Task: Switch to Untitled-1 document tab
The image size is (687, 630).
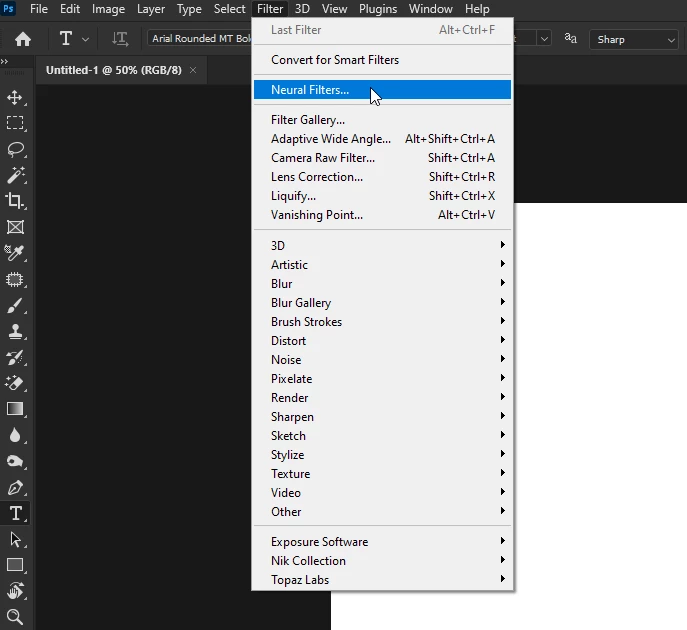Action: 113,70
